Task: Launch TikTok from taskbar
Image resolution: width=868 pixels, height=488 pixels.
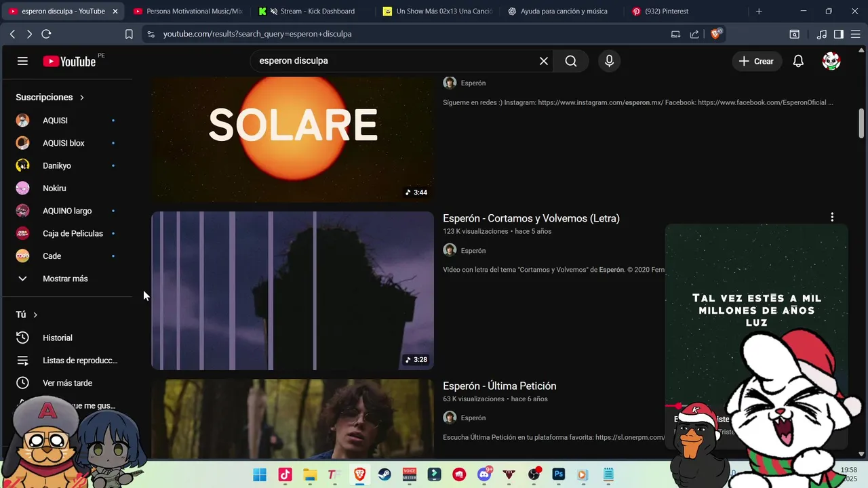Action: click(285, 474)
